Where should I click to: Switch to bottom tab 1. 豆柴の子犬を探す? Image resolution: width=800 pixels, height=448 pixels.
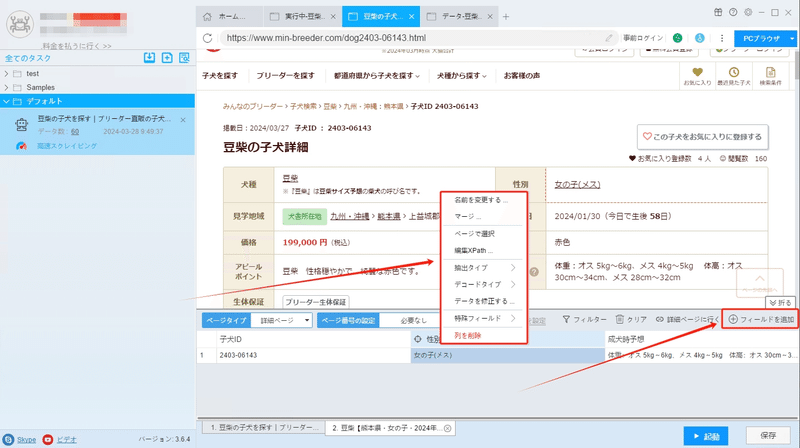pos(264,428)
